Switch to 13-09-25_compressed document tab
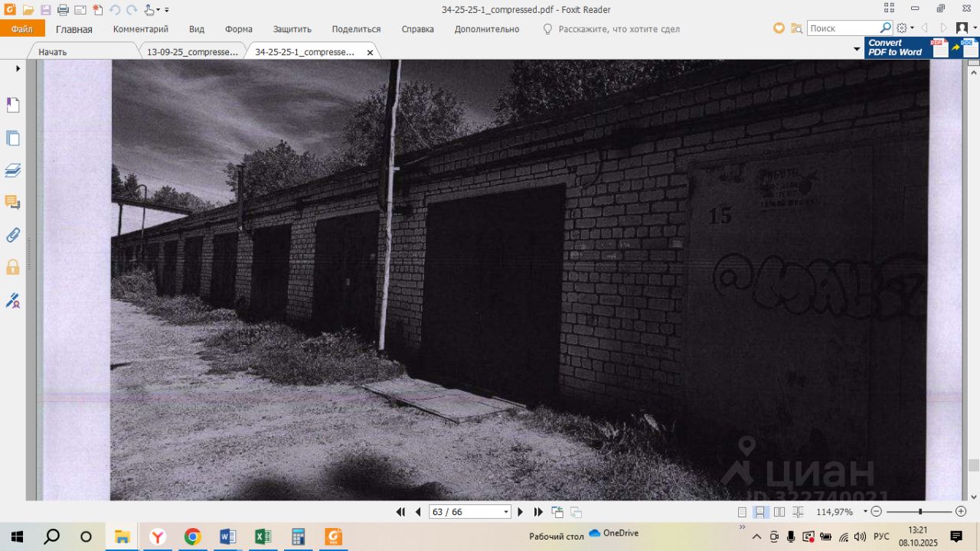This screenshot has height=551, width=980. (x=192, y=52)
